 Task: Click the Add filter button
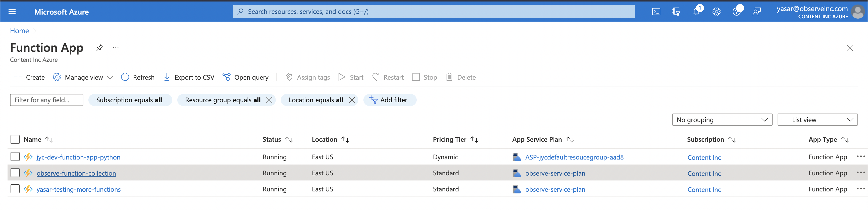(390, 100)
